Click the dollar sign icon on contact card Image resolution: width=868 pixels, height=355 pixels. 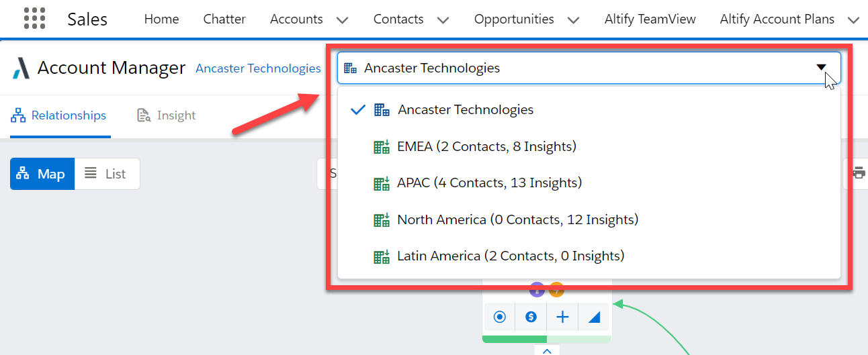coord(531,317)
